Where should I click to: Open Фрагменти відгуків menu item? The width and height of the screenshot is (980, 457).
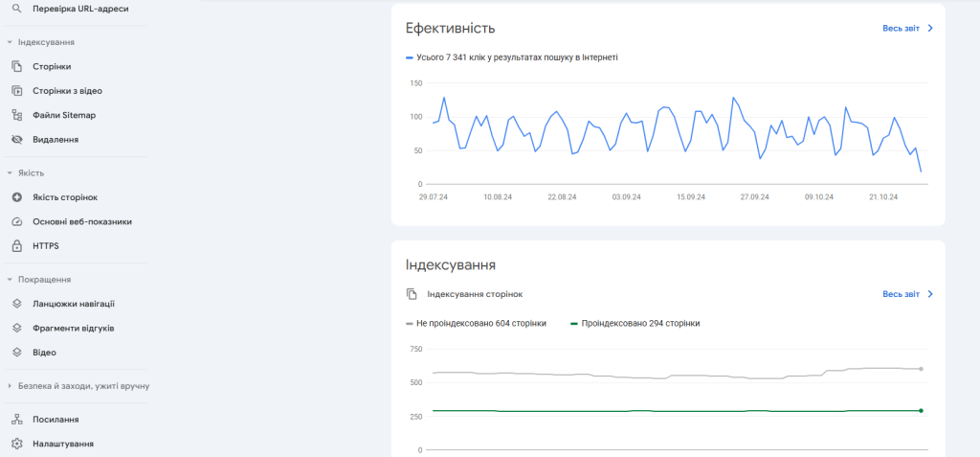point(74,328)
